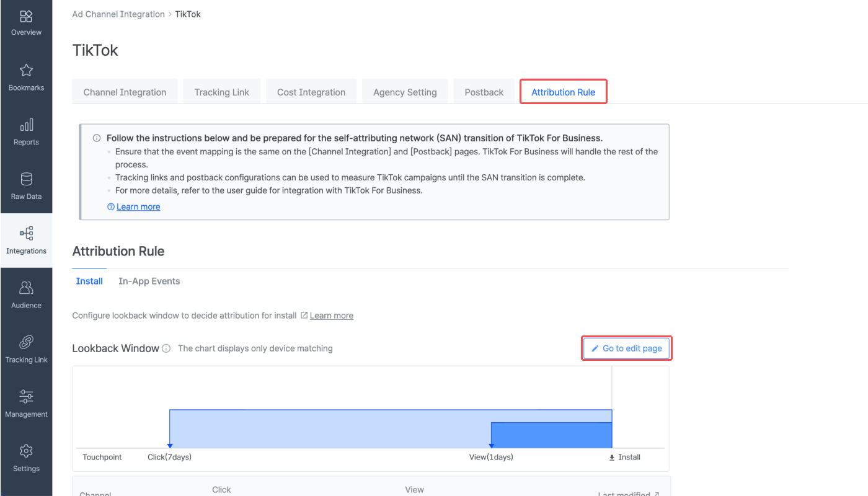The height and width of the screenshot is (496, 868).
Task: Open Tracking Link chain icon in sidebar
Action: coord(26,342)
